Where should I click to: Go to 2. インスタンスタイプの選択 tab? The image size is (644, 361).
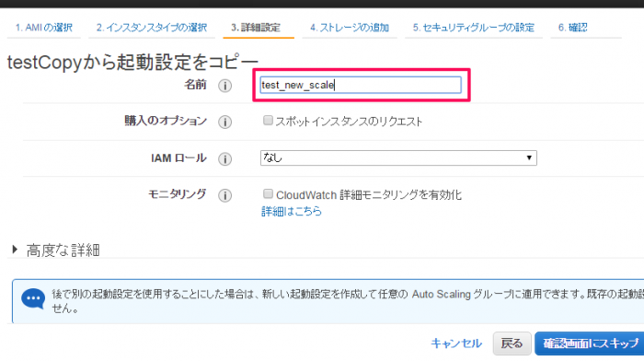point(152,28)
